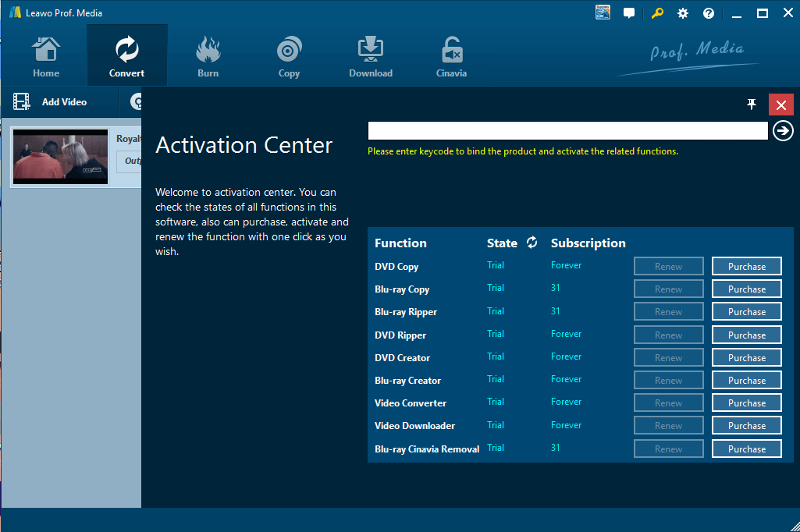
Task: Open settings gear icon in title bar
Action: (x=683, y=13)
